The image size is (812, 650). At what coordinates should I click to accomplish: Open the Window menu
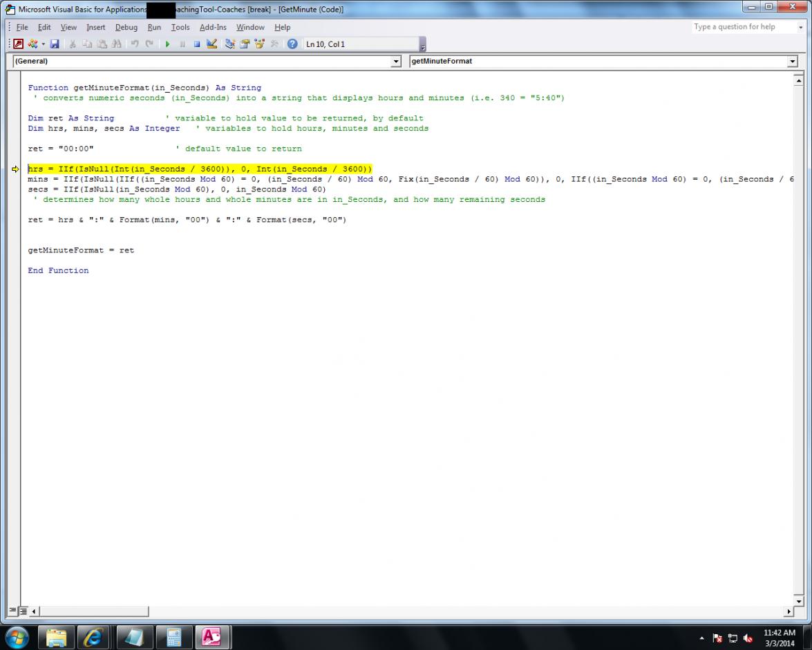[250, 27]
